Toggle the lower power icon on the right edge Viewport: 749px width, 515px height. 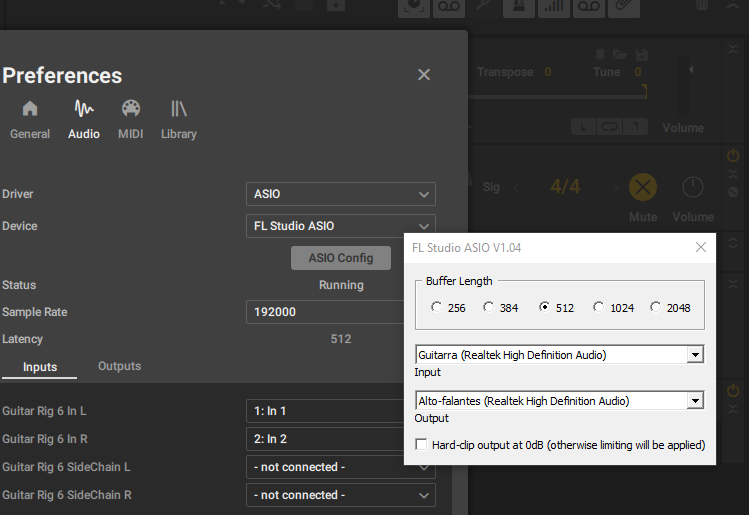tap(733, 391)
